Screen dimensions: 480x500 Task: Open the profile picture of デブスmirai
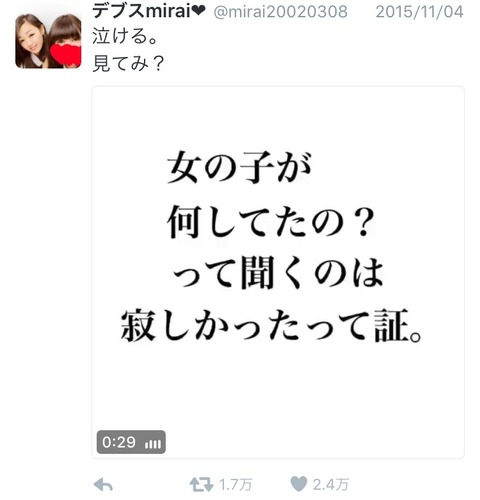[x=48, y=41]
